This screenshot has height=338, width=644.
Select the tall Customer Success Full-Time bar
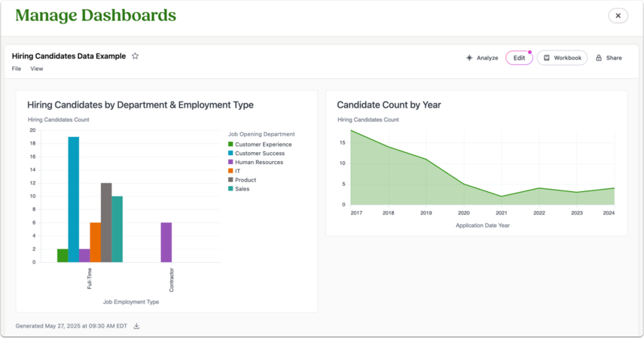[x=74, y=199]
